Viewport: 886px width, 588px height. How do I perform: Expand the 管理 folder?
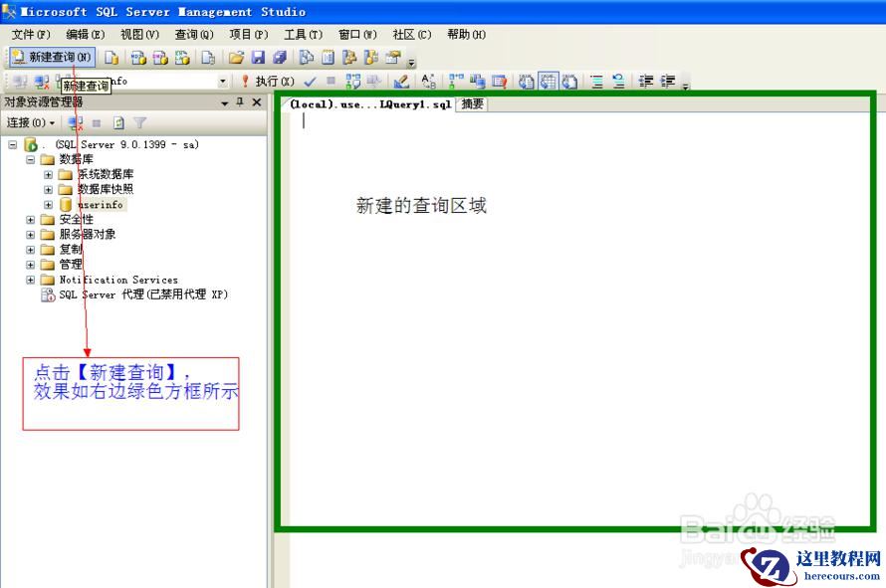click(31, 265)
